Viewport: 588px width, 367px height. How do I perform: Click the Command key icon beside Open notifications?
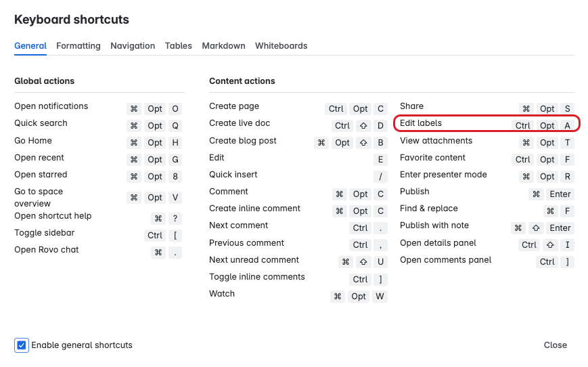click(x=134, y=108)
